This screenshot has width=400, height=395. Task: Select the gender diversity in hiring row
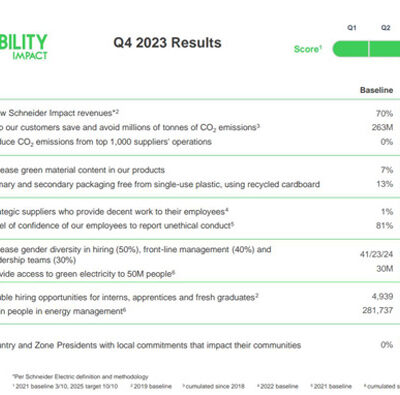click(x=200, y=255)
